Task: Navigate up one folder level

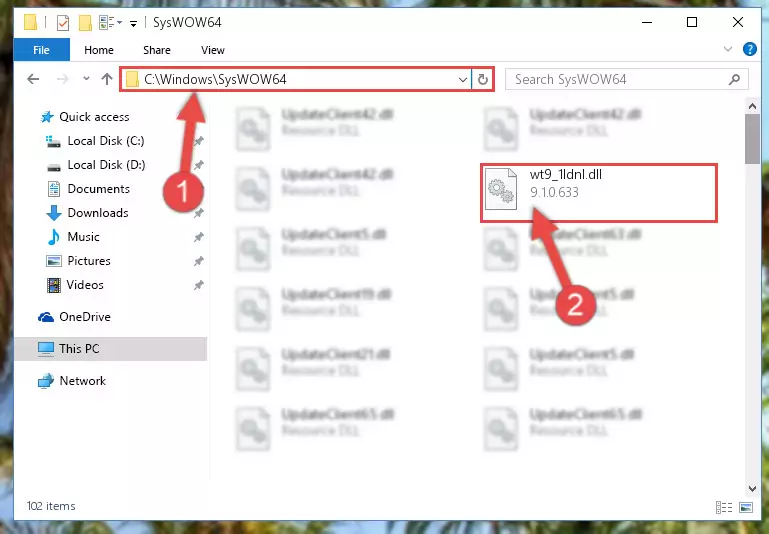Action: pyautogui.click(x=106, y=79)
